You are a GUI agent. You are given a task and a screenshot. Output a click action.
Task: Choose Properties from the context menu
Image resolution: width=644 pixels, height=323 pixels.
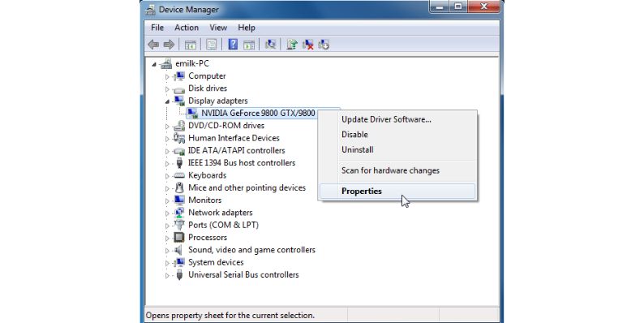coord(397,191)
